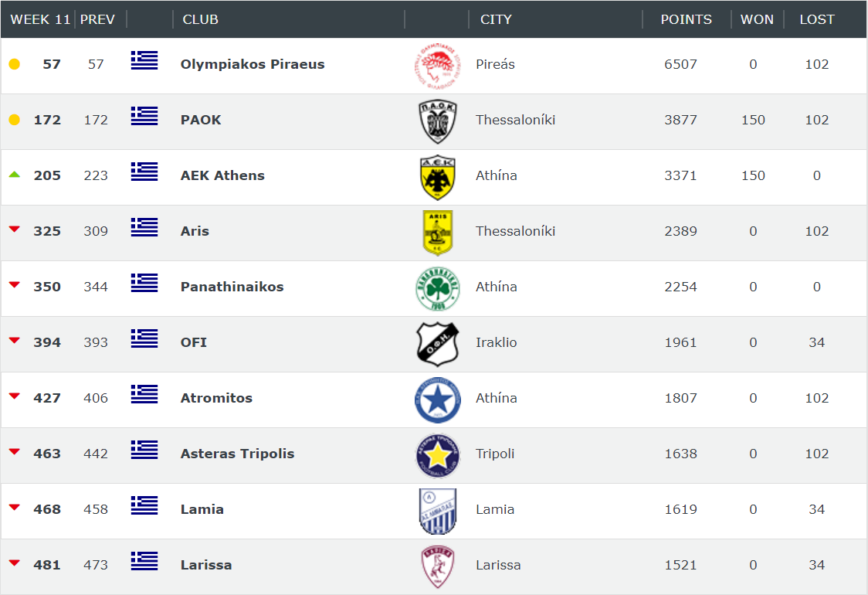
Task: Open the Panathinaikos club name link
Action: coord(232,287)
